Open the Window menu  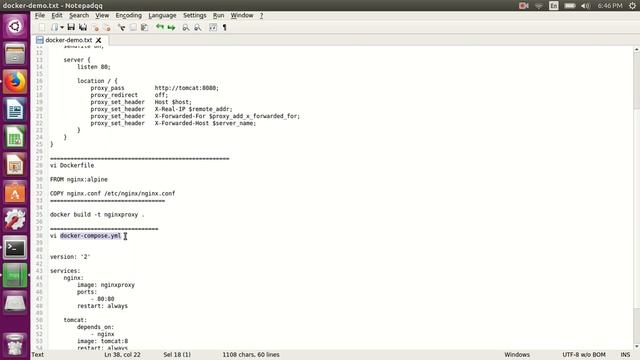[242, 15]
